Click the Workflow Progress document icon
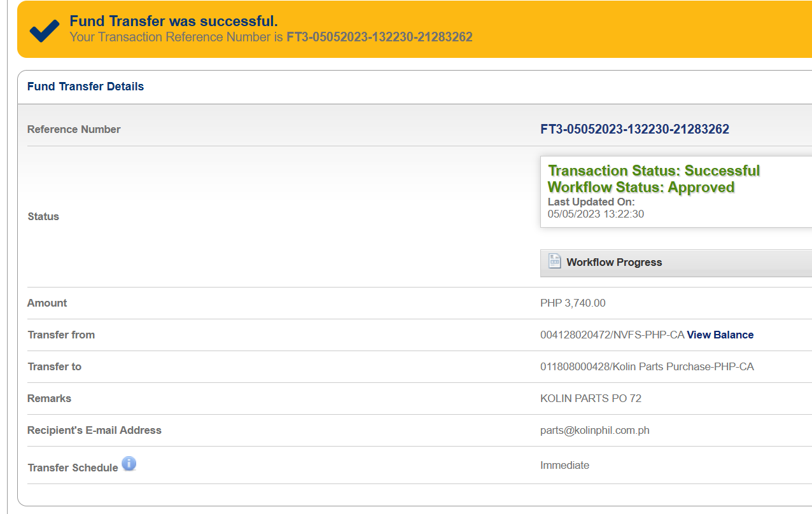Image resolution: width=812 pixels, height=514 pixels. pos(554,261)
